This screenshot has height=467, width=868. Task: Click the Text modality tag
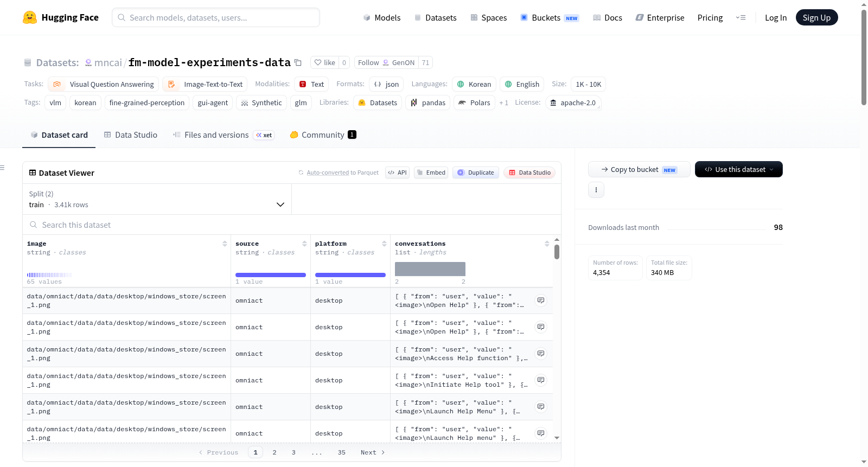(311, 84)
